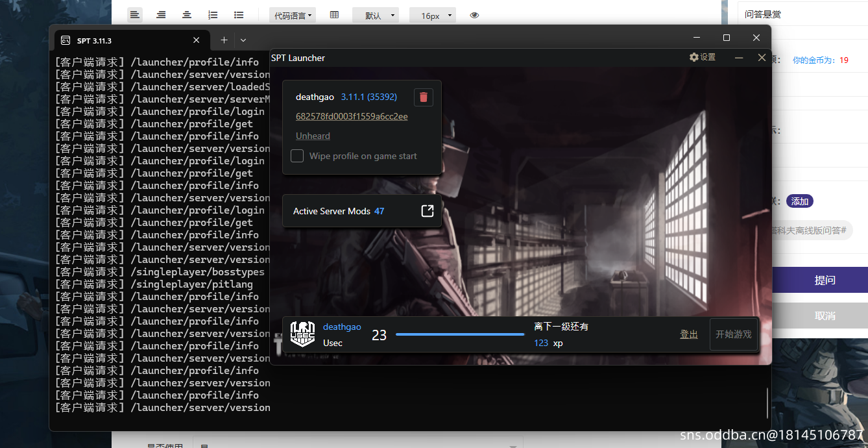Screen dimensions: 868x448
Task: Minimize the SPT Launcher window
Action: (739, 58)
